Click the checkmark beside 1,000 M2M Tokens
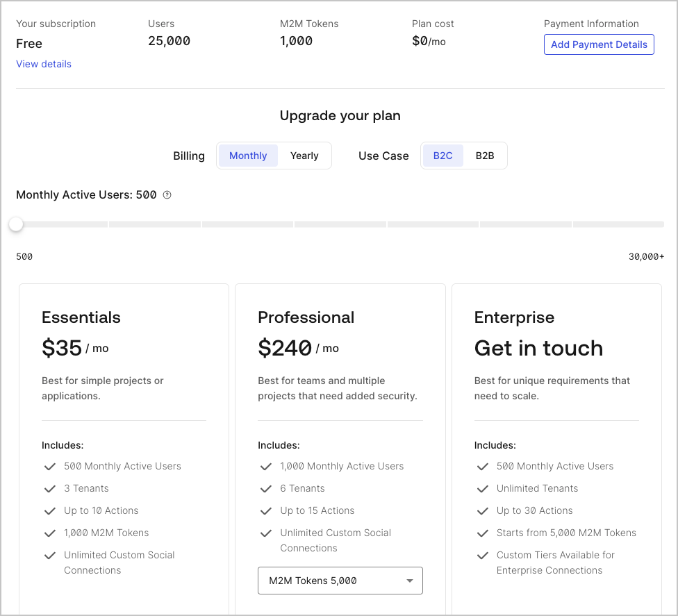Image resolution: width=678 pixels, height=616 pixels. (49, 533)
